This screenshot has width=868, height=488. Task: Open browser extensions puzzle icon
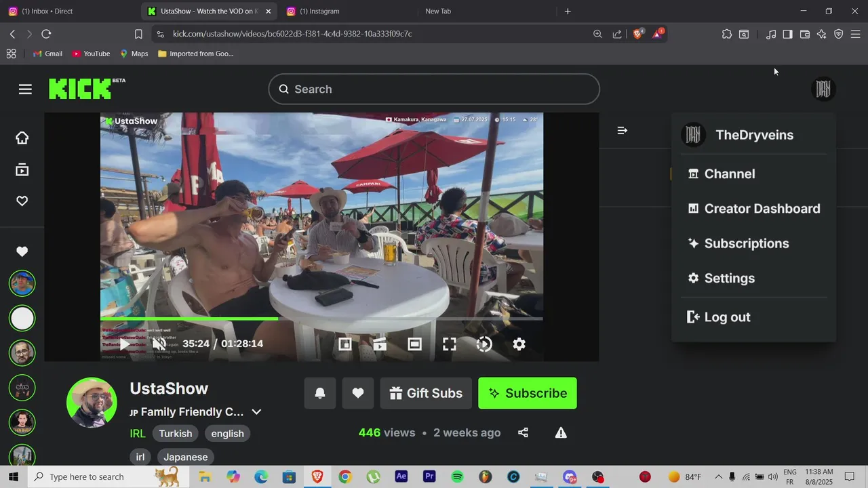click(727, 34)
